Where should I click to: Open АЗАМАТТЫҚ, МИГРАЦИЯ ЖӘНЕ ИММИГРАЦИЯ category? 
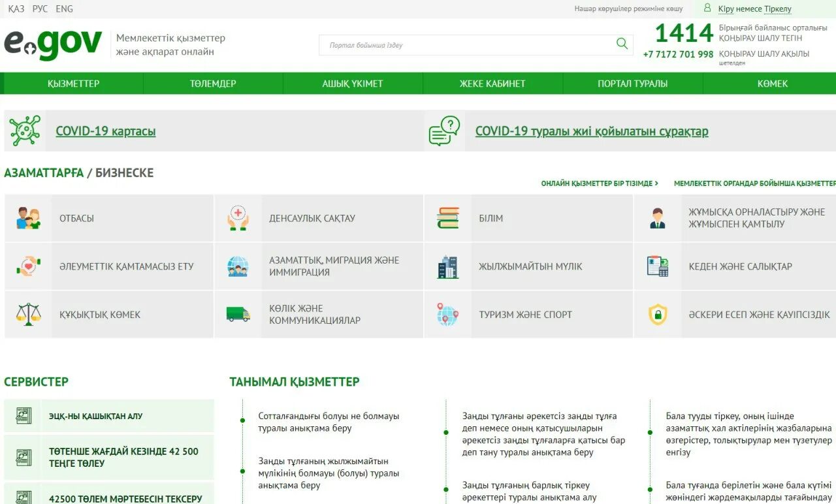(x=319, y=266)
